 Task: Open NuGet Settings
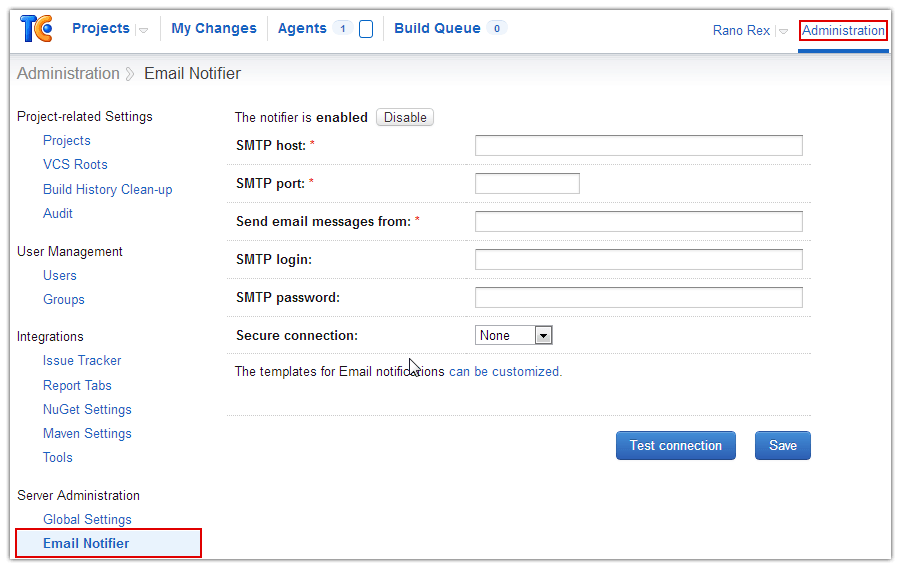(87, 410)
